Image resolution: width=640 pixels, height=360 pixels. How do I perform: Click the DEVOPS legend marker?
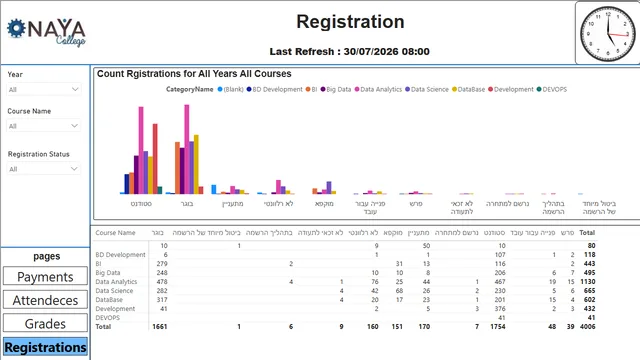(x=539, y=89)
